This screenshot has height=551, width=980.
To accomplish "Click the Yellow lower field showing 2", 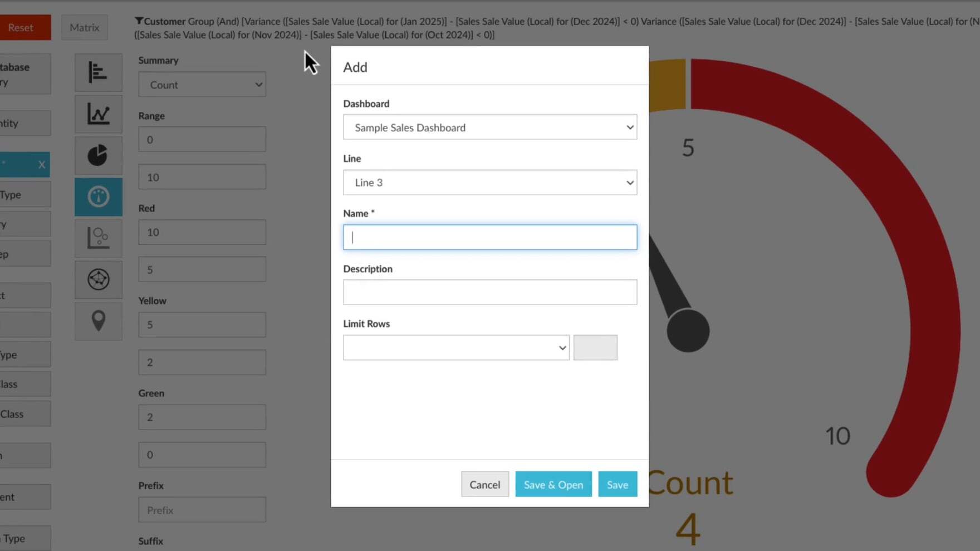I will click(202, 362).
